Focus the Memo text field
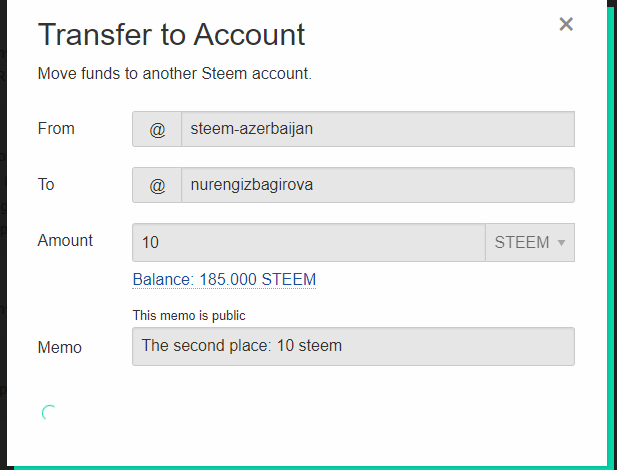Screen dimensions: 617x470 point(353,346)
